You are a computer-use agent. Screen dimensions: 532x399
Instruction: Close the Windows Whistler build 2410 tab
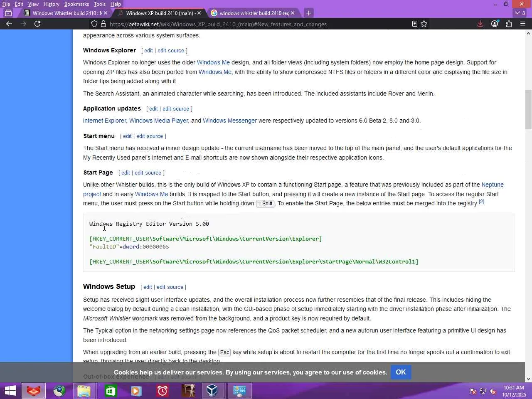point(106,13)
